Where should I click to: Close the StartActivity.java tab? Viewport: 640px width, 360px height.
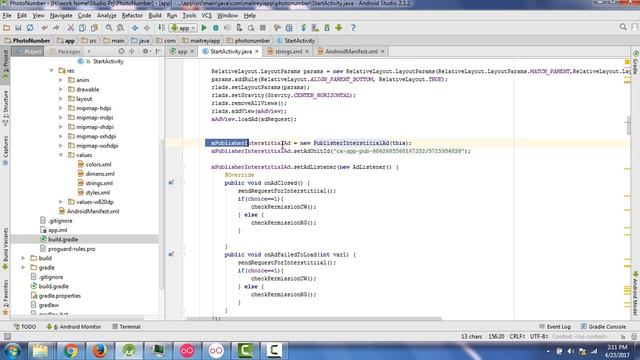[x=257, y=51]
